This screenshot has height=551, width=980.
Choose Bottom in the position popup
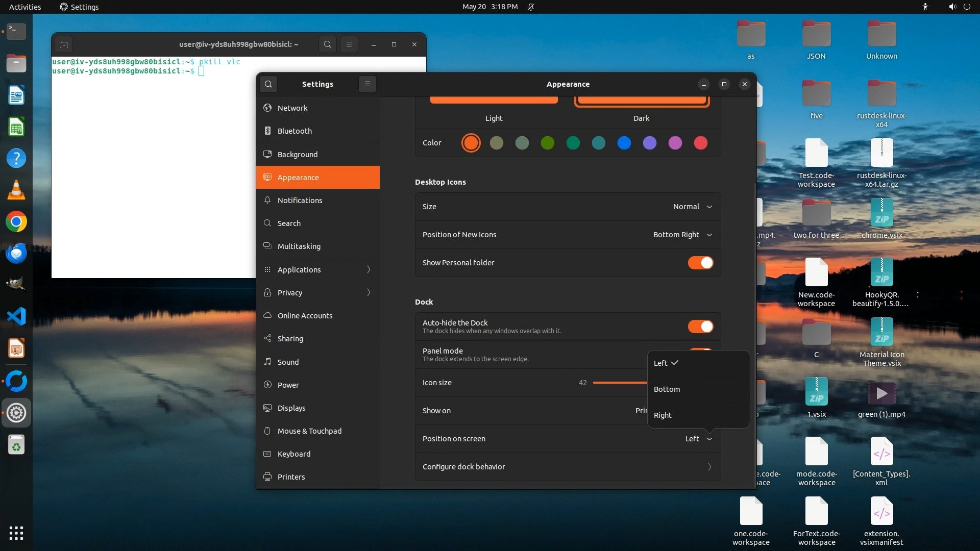coord(667,389)
